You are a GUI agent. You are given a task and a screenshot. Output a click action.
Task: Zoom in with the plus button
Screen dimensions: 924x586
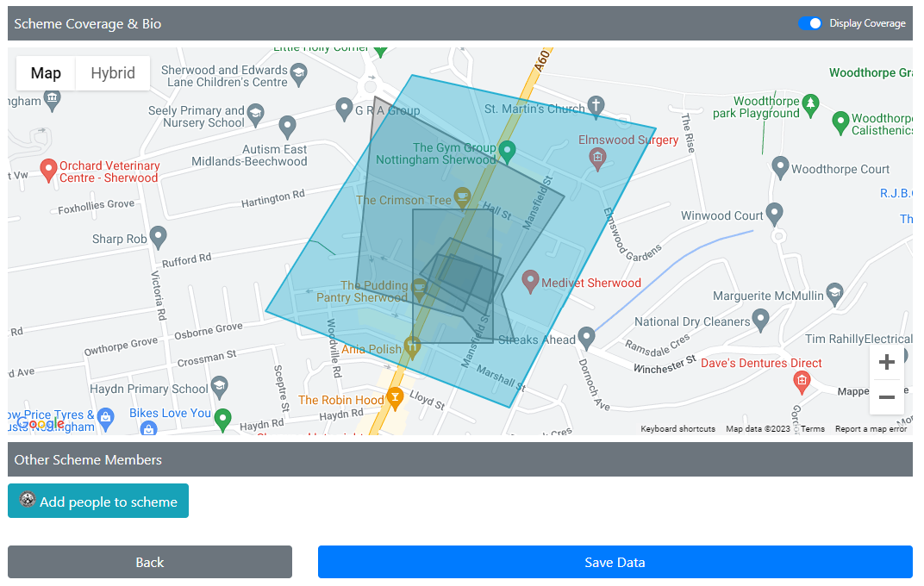886,362
